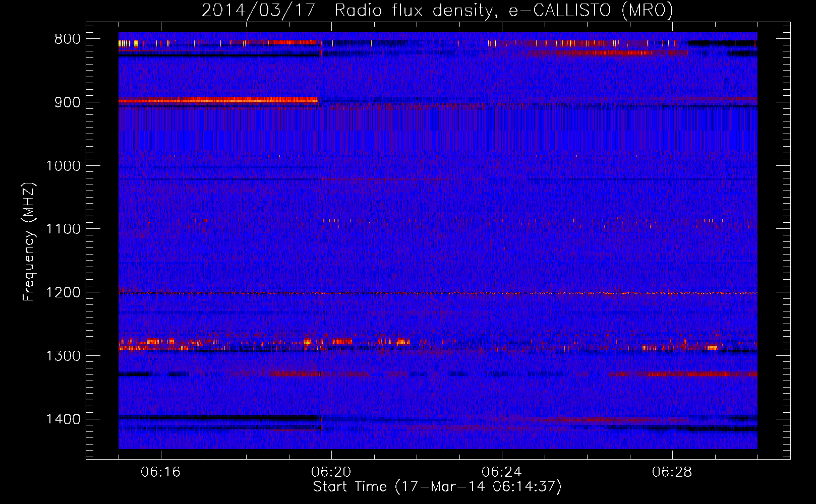816x504 pixels.
Task: Click the 1100 frequency tick label
Action: [63, 229]
